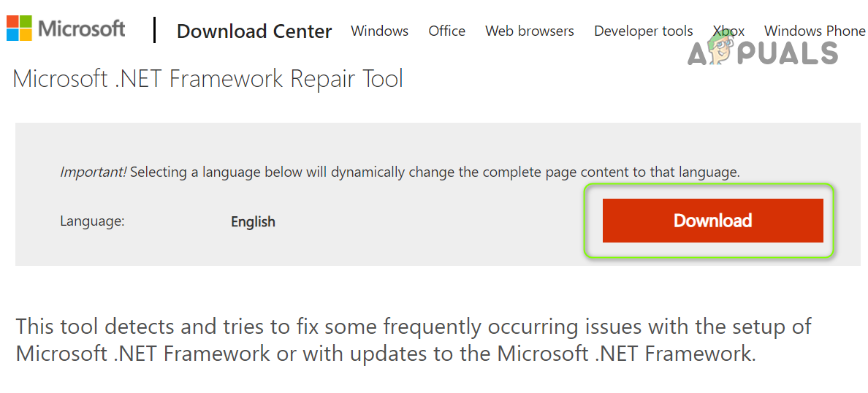Image resolution: width=868 pixels, height=393 pixels.
Task: Select the Office navigation item
Action: 446,31
